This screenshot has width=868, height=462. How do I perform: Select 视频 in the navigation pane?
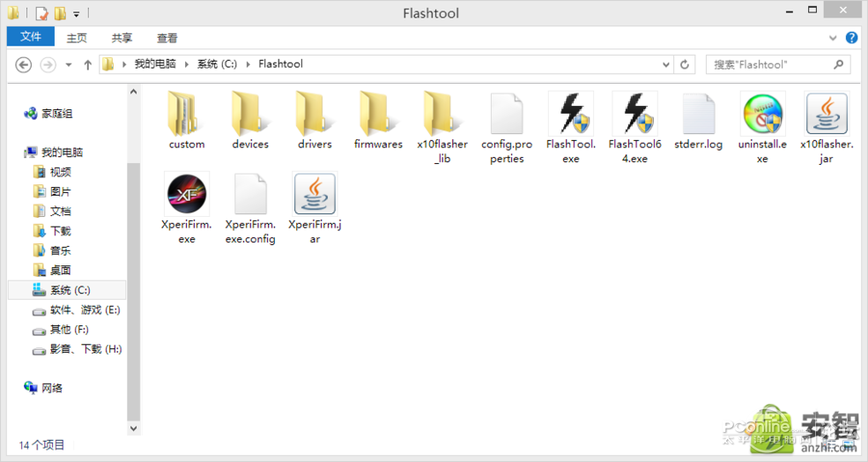(x=60, y=172)
